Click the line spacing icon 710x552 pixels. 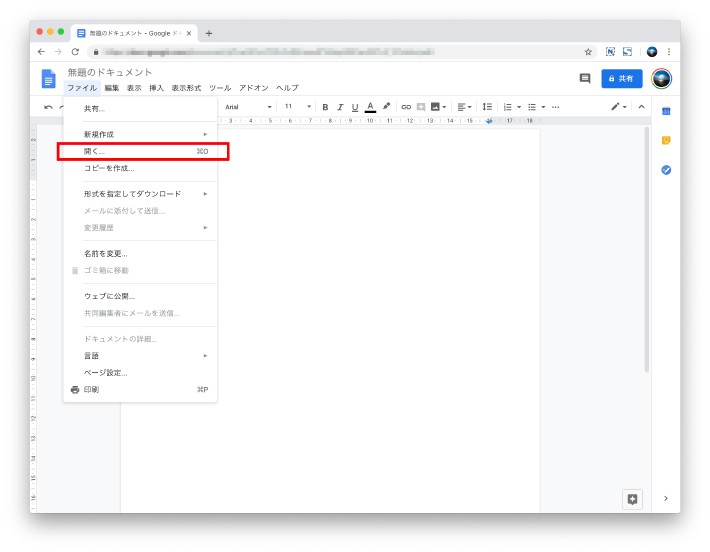pyautogui.click(x=487, y=107)
